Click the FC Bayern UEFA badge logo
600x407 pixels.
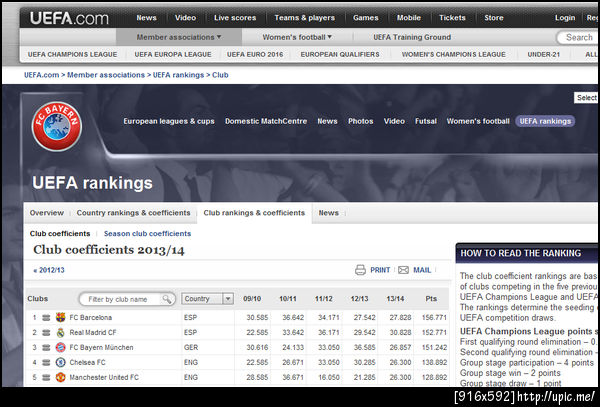click(57, 126)
